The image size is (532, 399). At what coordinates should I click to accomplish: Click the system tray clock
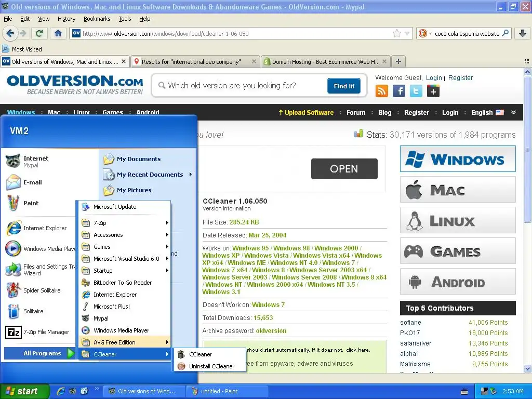513,391
